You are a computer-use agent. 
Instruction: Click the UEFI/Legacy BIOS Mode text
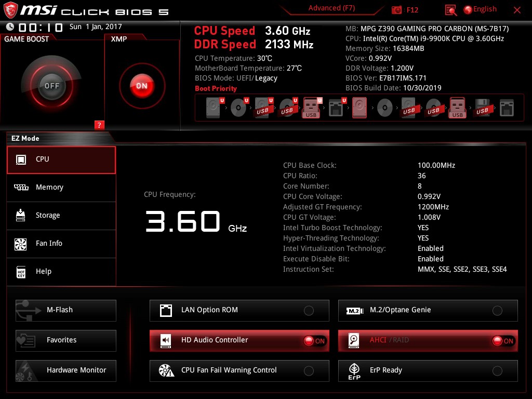[x=257, y=78]
